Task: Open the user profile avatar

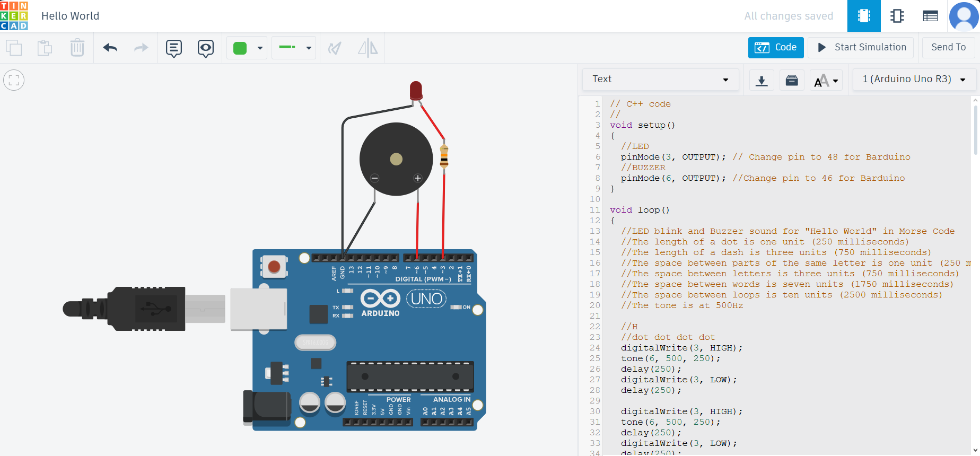Action: coord(964,16)
